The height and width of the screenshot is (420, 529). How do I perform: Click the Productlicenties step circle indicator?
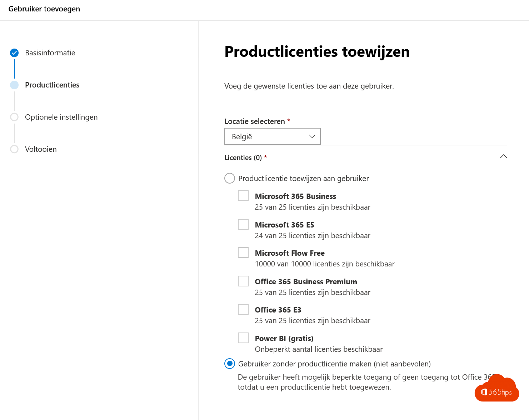(x=14, y=85)
